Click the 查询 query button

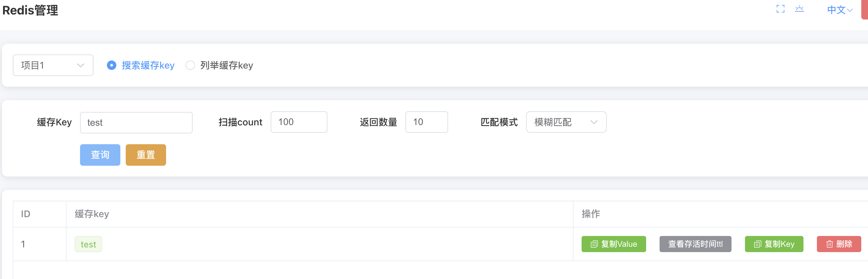100,155
